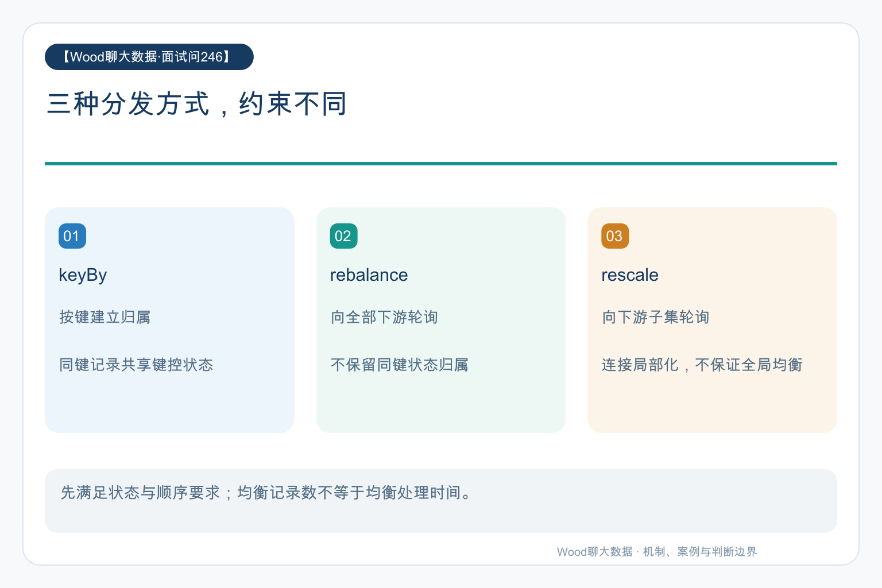This screenshot has width=882, height=588.
Task: Select the text 按键建立归属
Action: tap(105, 317)
